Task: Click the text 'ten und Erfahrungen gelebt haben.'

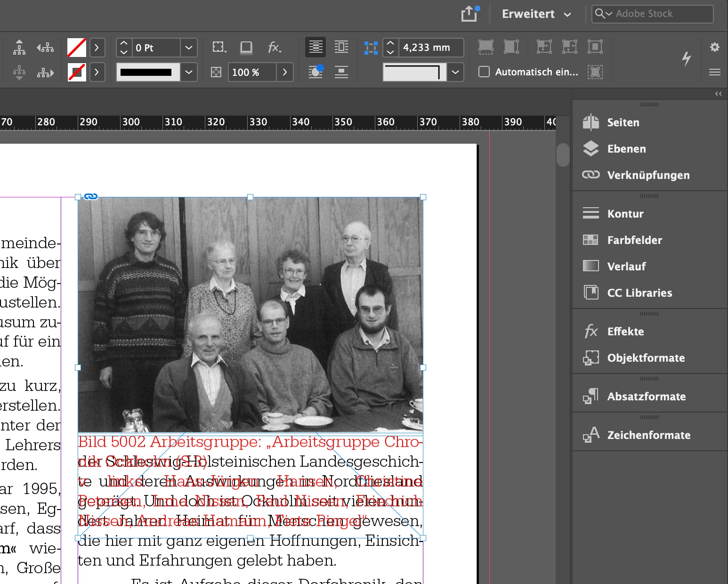Action: pyautogui.click(x=208, y=560)
